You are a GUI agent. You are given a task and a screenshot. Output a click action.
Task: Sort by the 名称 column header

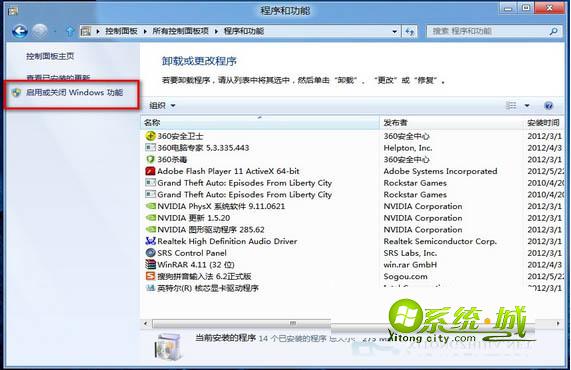pos(260,123)
